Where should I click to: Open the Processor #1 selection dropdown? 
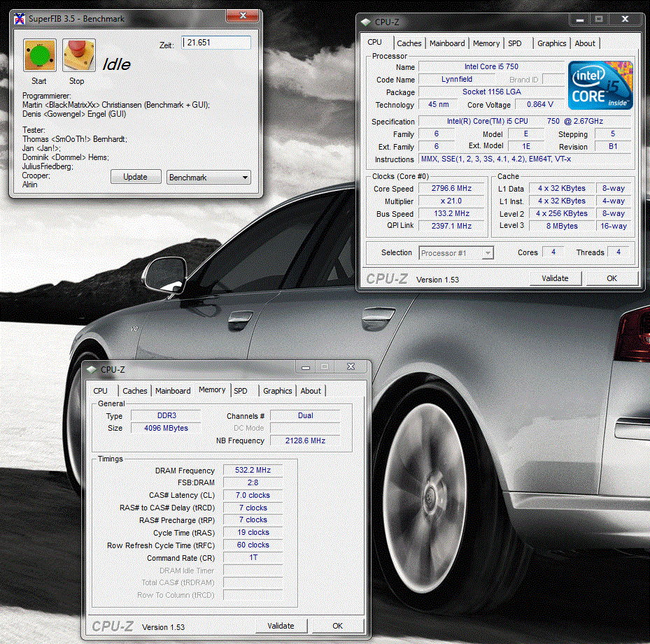pyautogui.click(x=456, y=253)
